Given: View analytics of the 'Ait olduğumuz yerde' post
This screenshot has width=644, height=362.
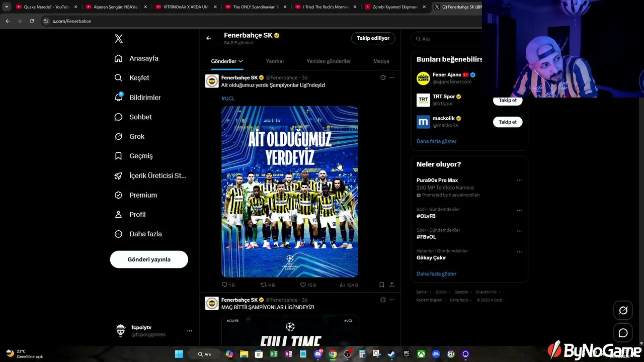Looking at the screenshot, I should point(349,285).
